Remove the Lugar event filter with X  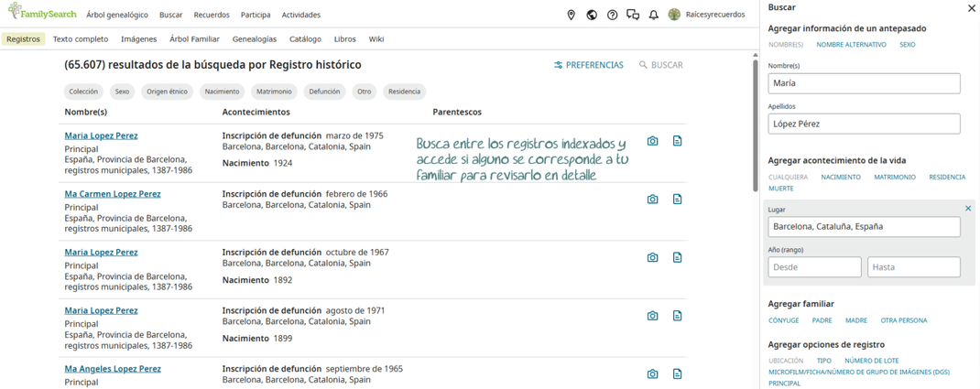(968, 209)
